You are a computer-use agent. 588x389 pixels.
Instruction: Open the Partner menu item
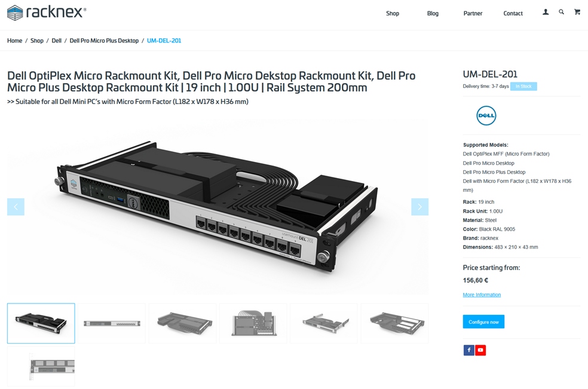473,14
